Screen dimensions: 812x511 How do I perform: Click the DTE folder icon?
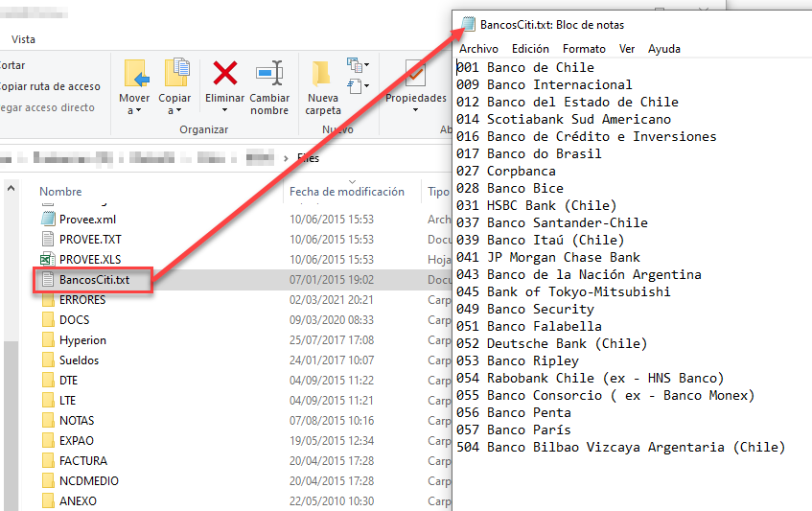point(48,381)
